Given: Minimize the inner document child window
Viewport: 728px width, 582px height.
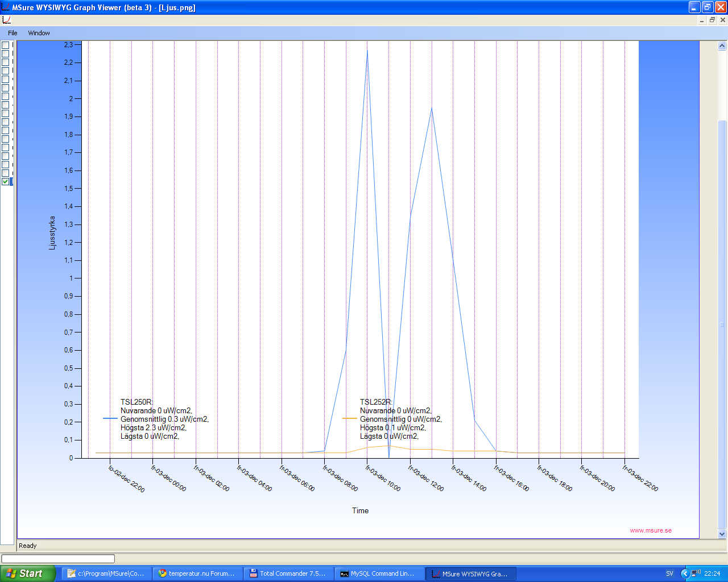Looking at the screenshot, I should coord(702,20).
